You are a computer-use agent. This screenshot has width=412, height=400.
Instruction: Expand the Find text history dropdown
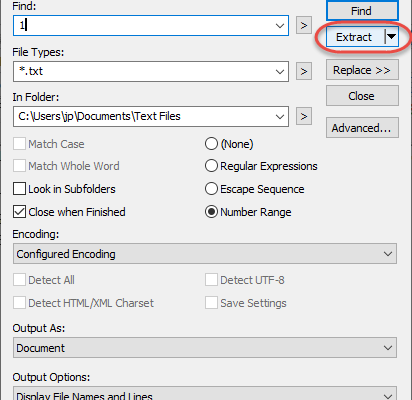(280, 25)
